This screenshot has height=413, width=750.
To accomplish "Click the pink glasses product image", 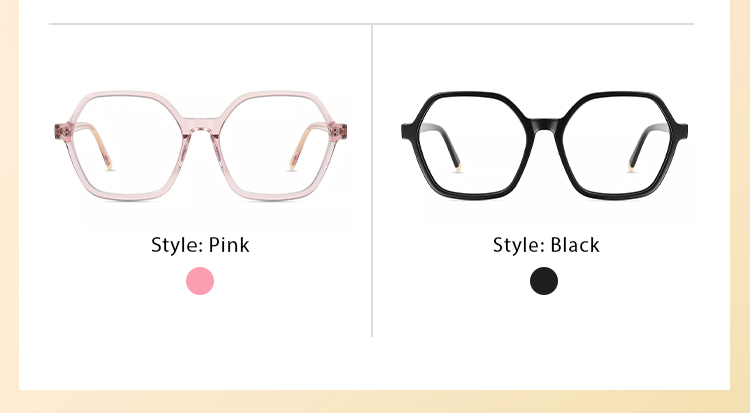I will (x=201, y=145).
